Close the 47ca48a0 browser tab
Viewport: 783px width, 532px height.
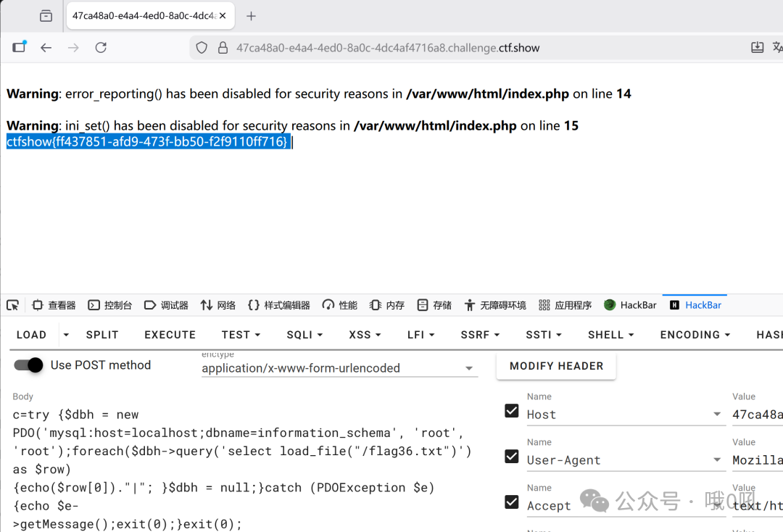point(223,16)
